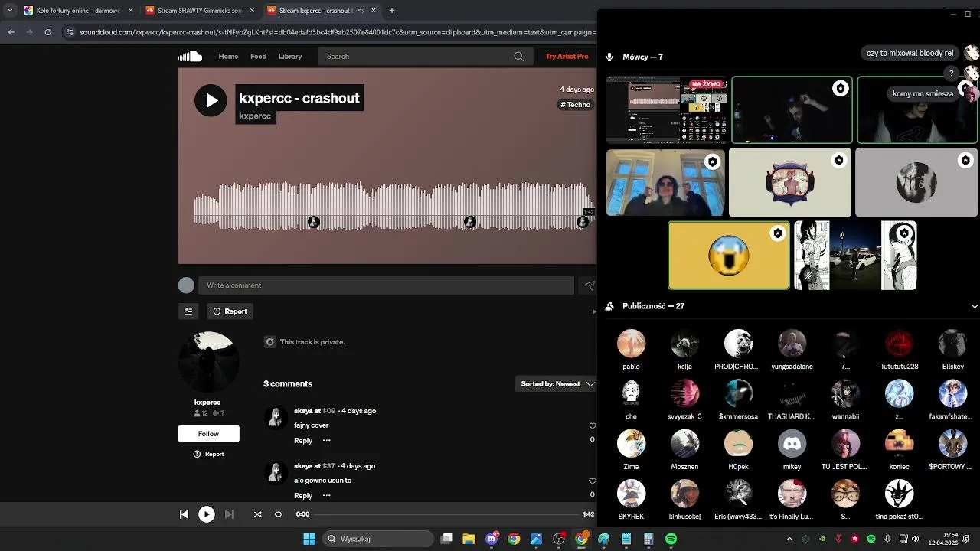Select the yellow screaming emoji speaker tile

[729, 256]
